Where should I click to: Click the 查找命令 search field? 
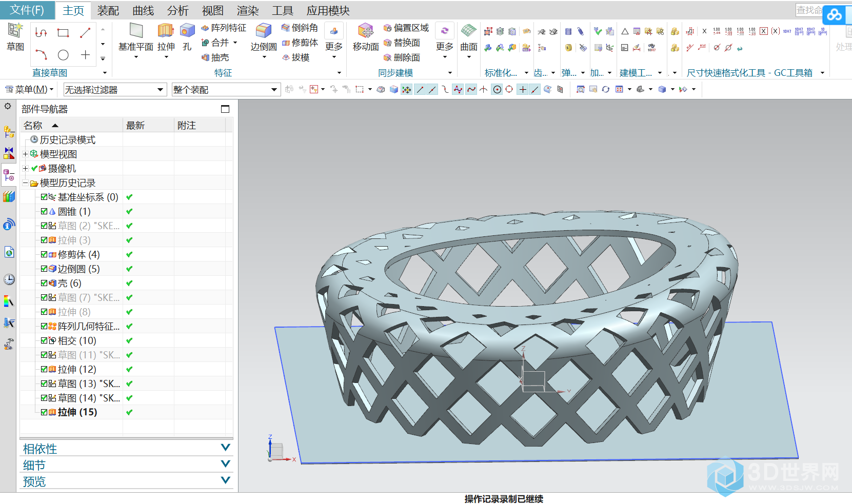[x=809, y=10]
